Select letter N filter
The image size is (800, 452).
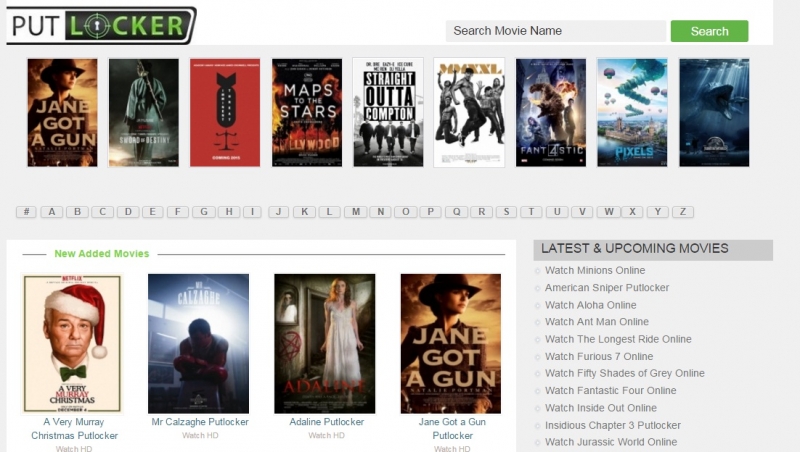point(381,212)
